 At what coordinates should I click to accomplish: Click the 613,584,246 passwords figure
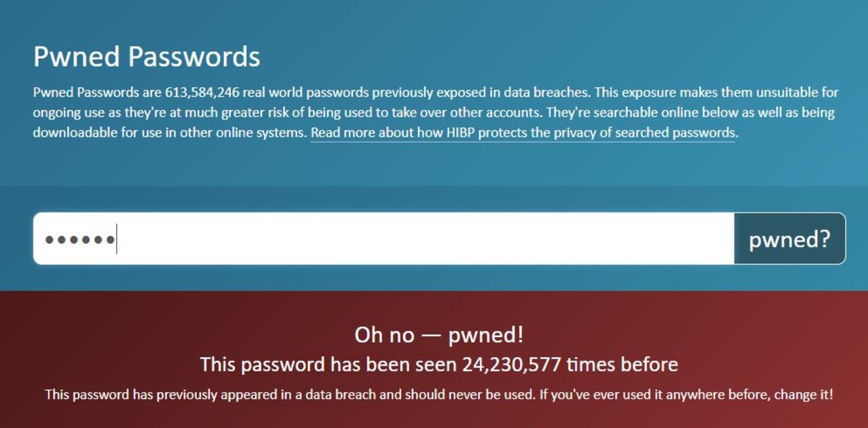(x=202, y=92)
